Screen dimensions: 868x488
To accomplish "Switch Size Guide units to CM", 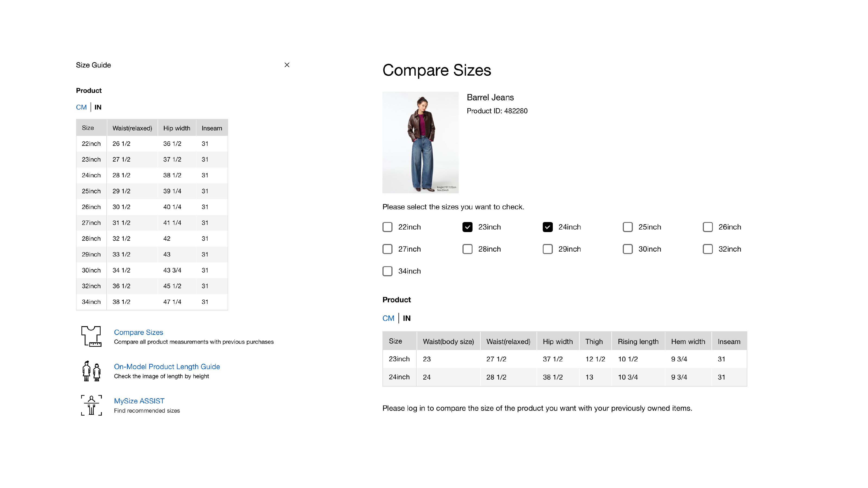I will coord(81,107).
